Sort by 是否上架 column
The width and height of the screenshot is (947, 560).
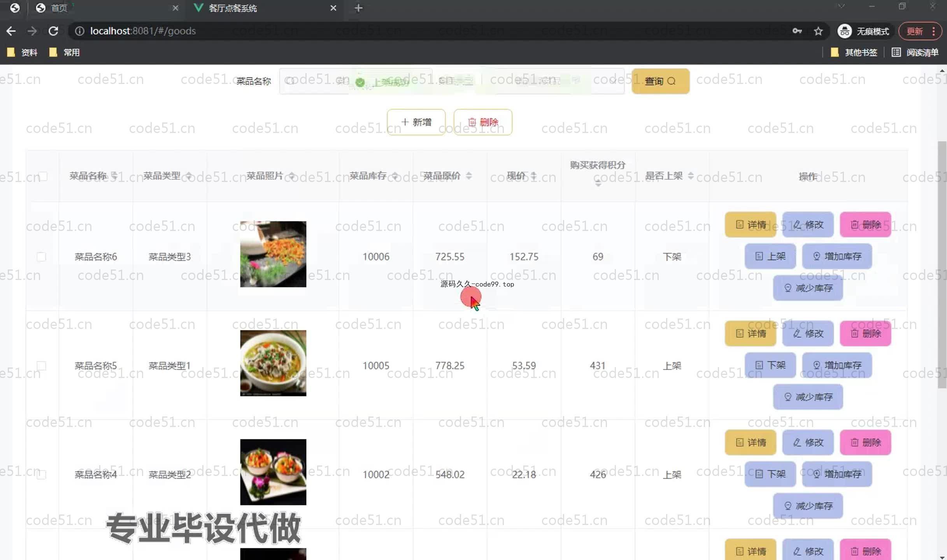pos(691,176)
